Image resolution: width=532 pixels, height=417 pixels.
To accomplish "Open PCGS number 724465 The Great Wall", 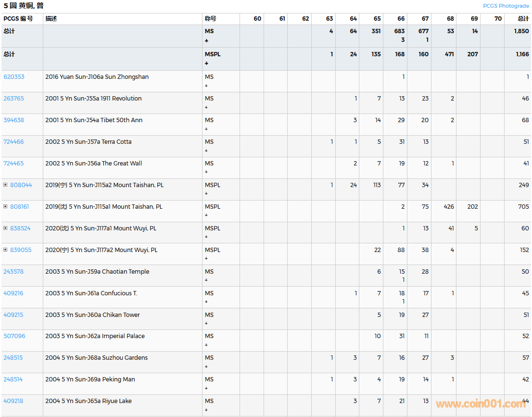I will click(x=13, y=164).
